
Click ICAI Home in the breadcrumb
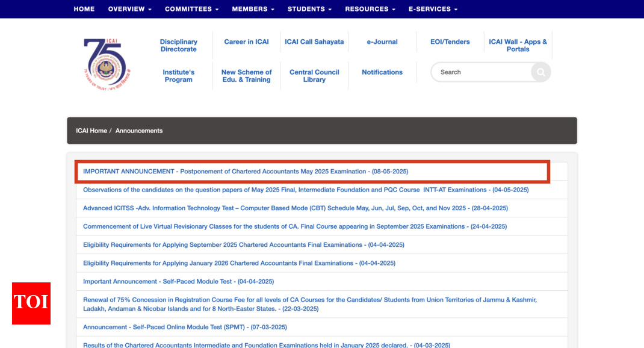pos(91,131)
